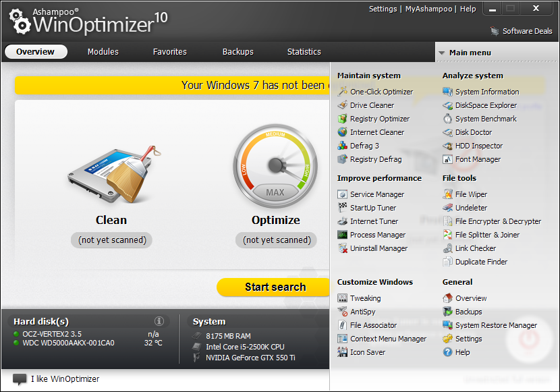Screen dimensions: 560x392
Task: Click the System Information icon
Action: click(447, 91)
